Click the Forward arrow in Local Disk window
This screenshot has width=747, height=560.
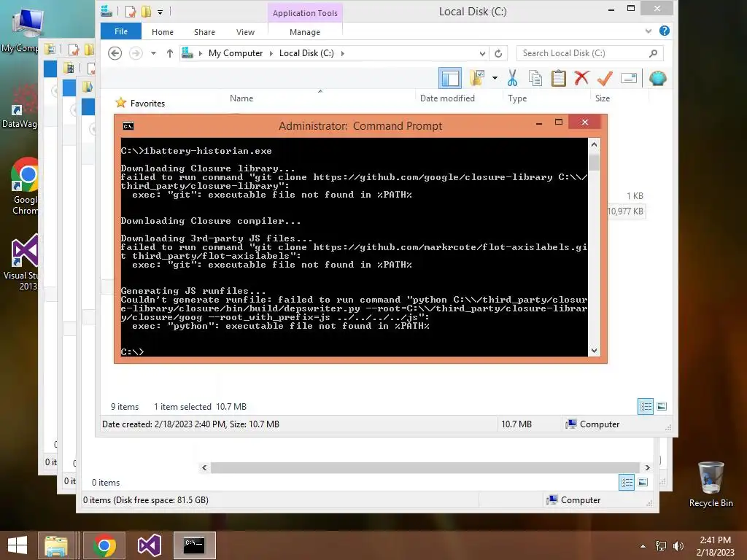click(x=136, y=53)
